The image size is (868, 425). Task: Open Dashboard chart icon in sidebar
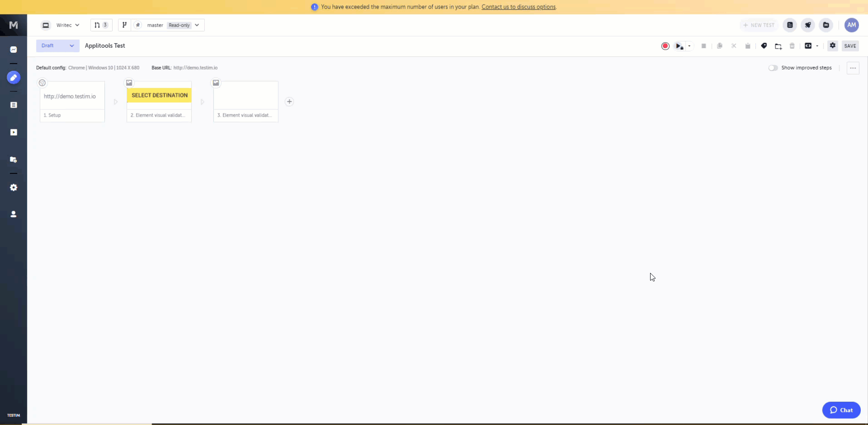14,49
